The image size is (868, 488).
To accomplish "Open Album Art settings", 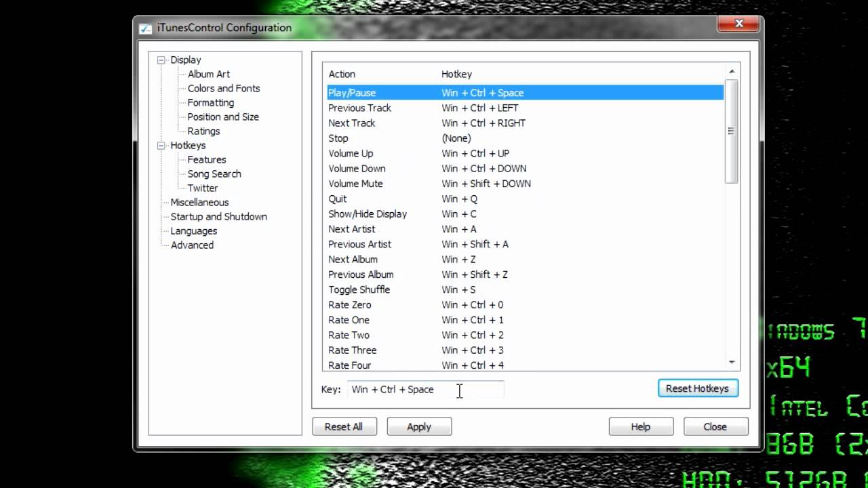I will click(x=209, y=74).
